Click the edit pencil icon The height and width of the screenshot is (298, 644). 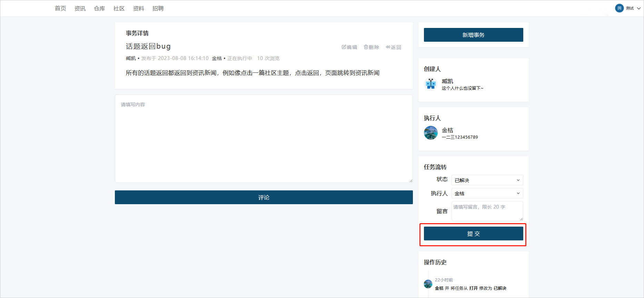coord(344,47)
